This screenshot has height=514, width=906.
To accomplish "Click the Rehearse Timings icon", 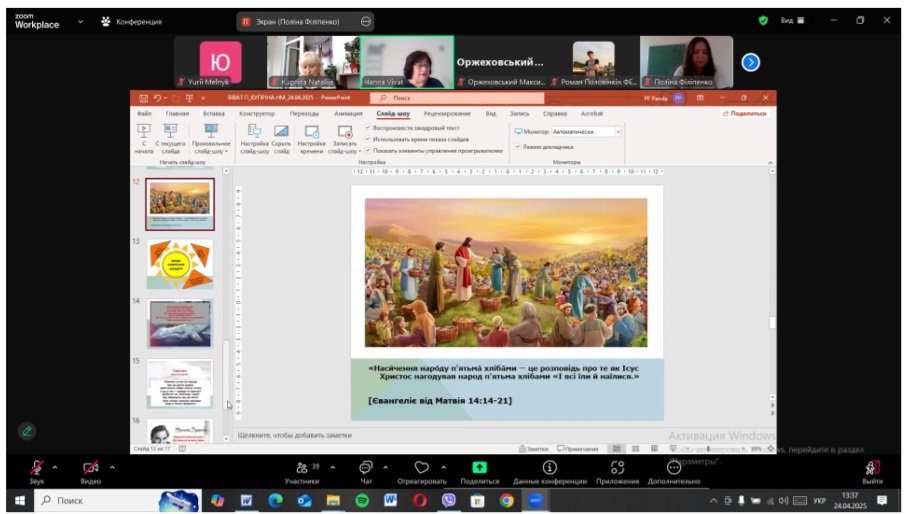I will 311,132.
